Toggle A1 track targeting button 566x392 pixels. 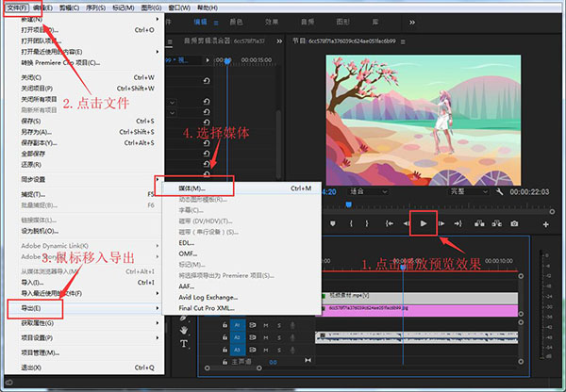237,325
